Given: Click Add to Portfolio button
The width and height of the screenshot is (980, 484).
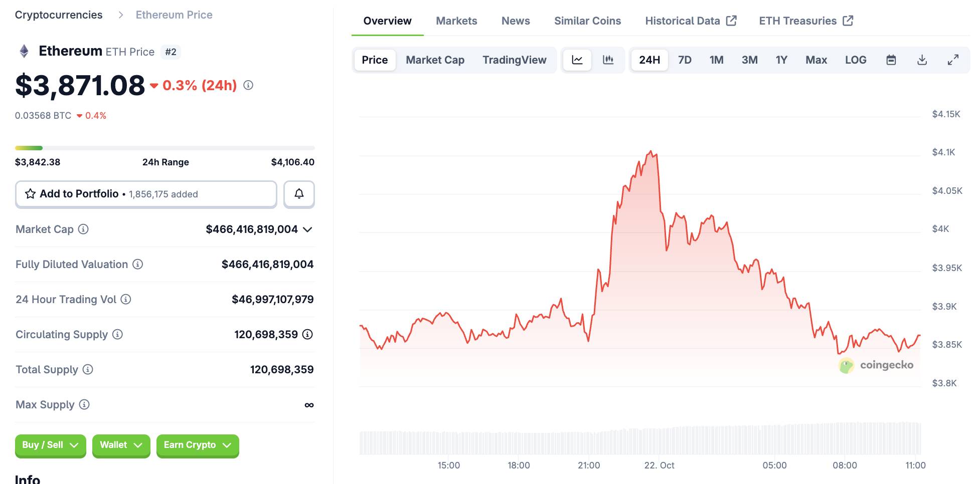Looking at the screenshot, I should [x=146, y=194].
